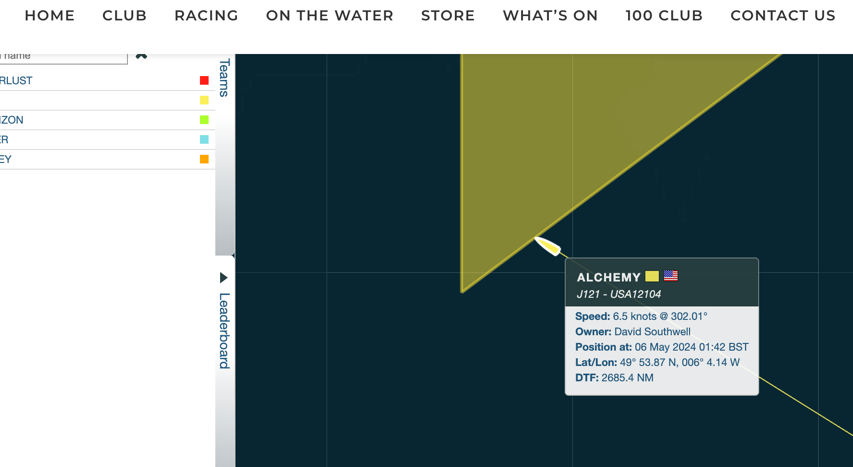Open the Racing menu

point(206,16)
